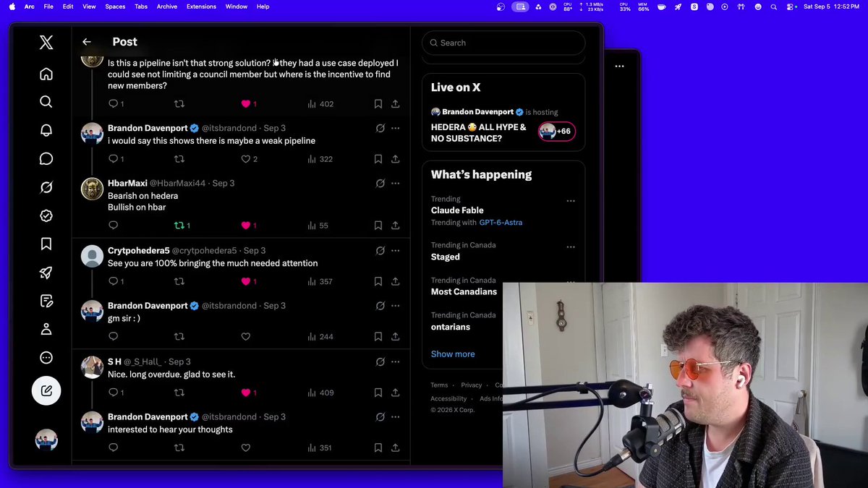Reply to the "interested to hear your thoughts" post

coord(114,448)
